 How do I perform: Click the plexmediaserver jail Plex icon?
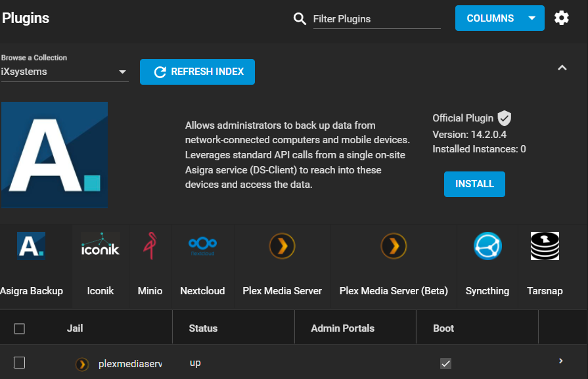(82, 364)
